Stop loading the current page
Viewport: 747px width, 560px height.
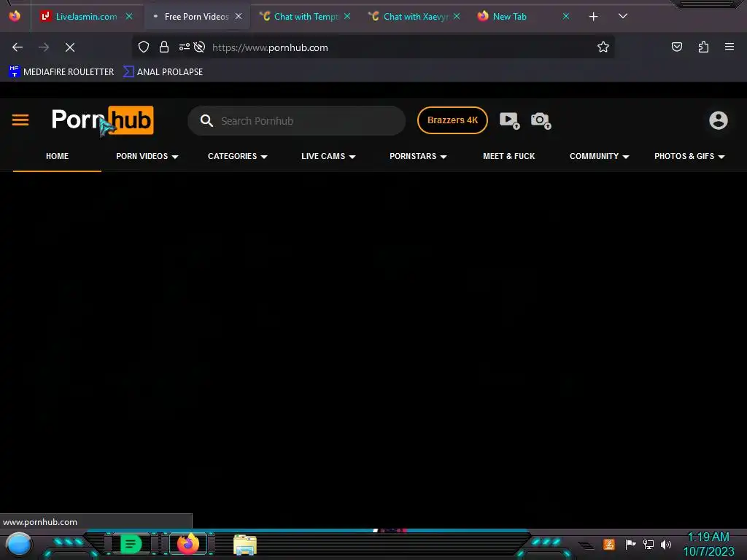click(x=70, y=47)
